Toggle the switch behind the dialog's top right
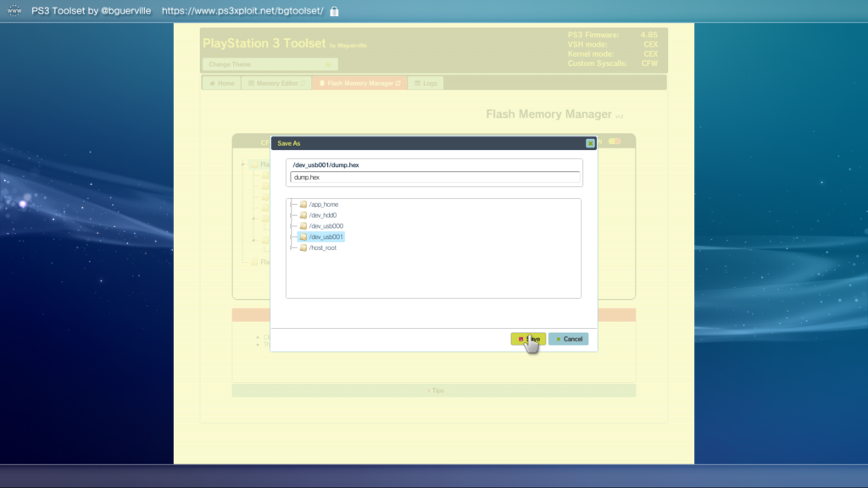The height and width of the screenshot is (488, 868). click(615, 141)
